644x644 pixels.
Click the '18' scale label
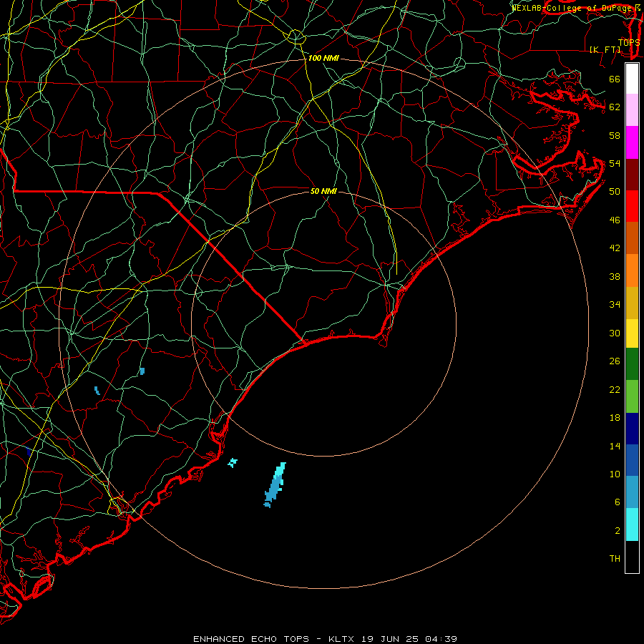615,418
